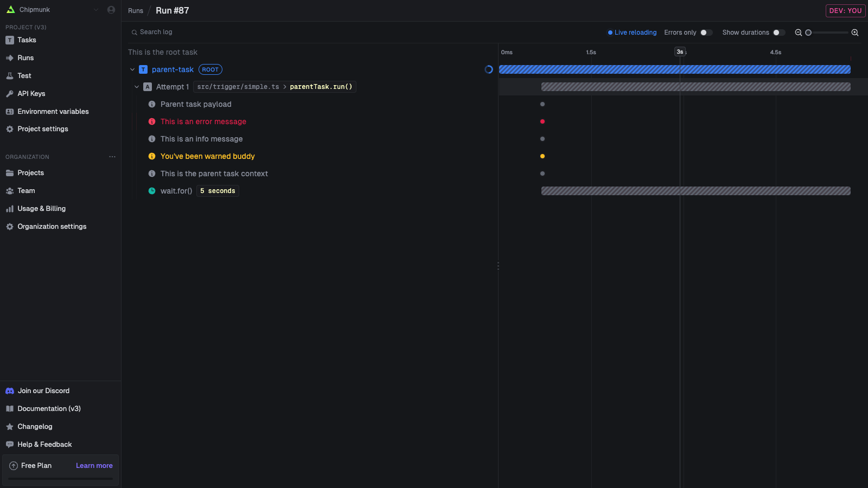Viewport: 868px width, 488px height.
Task: Click the Free Plan upgrade arrow icon
Action: [x=14, y=466]
